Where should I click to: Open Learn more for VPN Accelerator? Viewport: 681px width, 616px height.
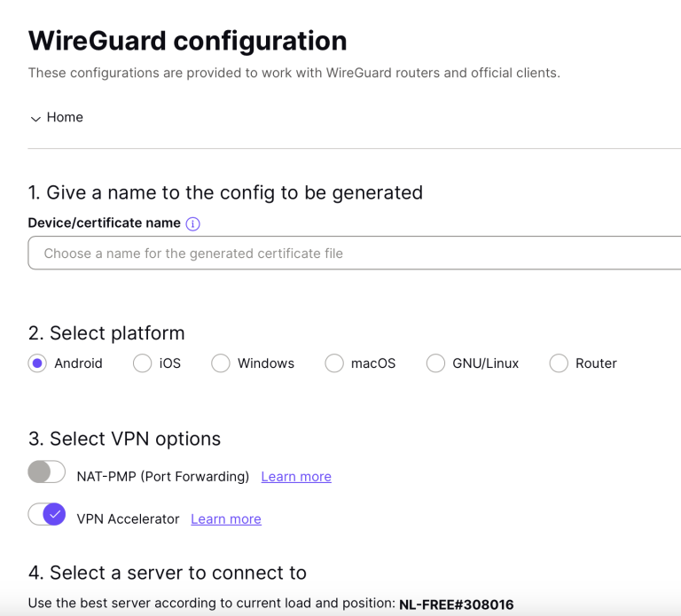pos(226,519)
